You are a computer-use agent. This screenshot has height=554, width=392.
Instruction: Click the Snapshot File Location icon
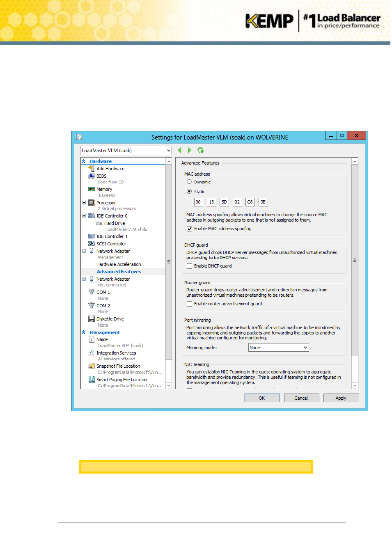click(92, 366)
